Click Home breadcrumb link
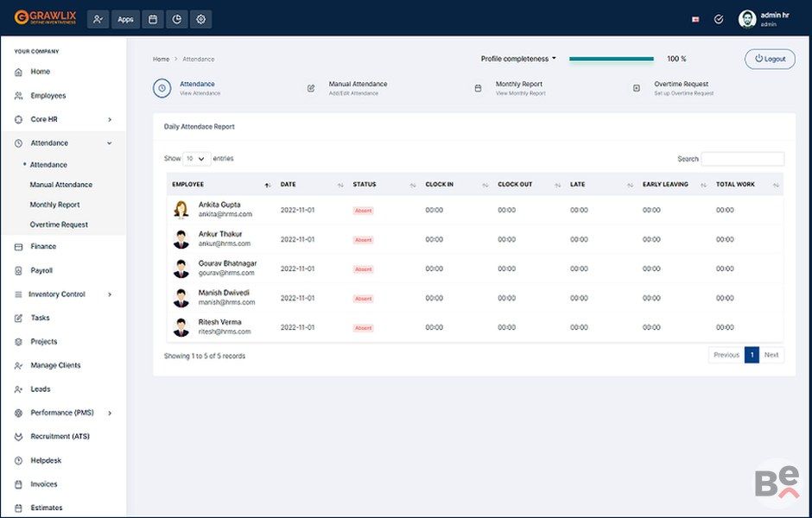Viewport: 812px width, 518px height. 161,60
